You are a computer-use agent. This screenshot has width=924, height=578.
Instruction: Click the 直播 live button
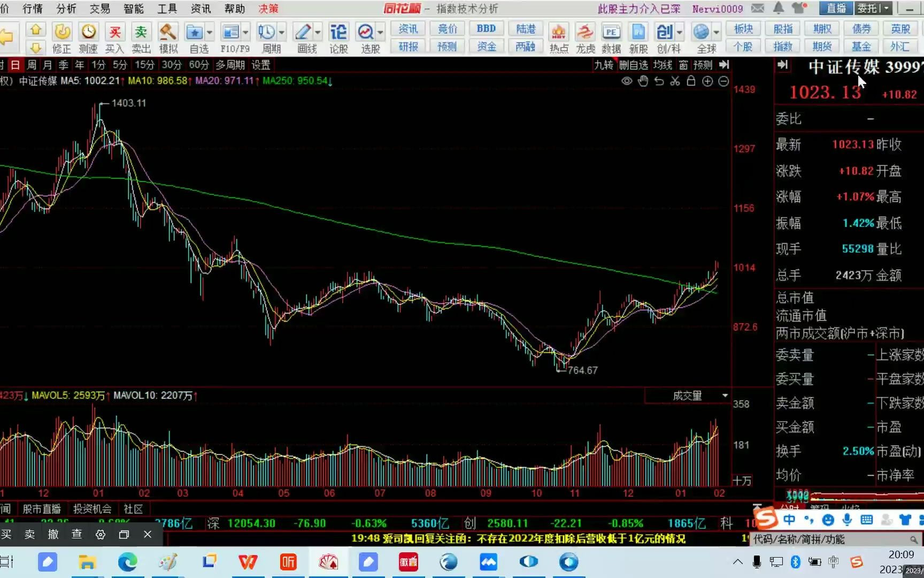point(836,8)
